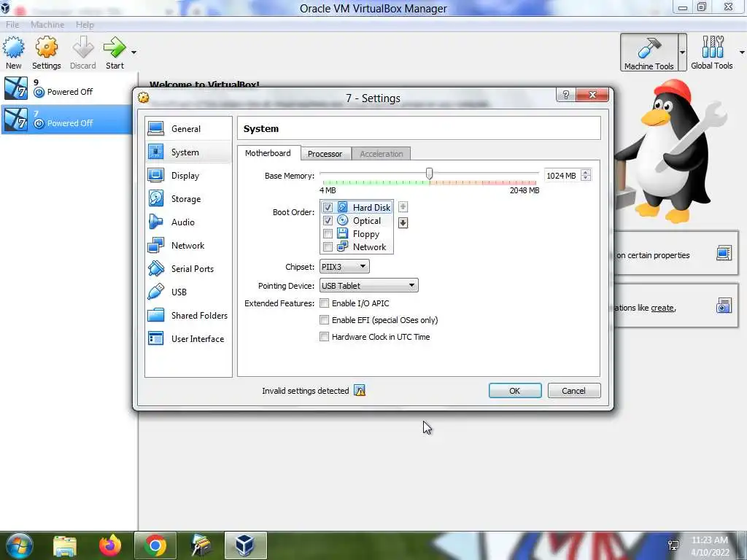Click the Machine Tools button
This screenshot has width=747, height=560.
(x=649, y=52)
